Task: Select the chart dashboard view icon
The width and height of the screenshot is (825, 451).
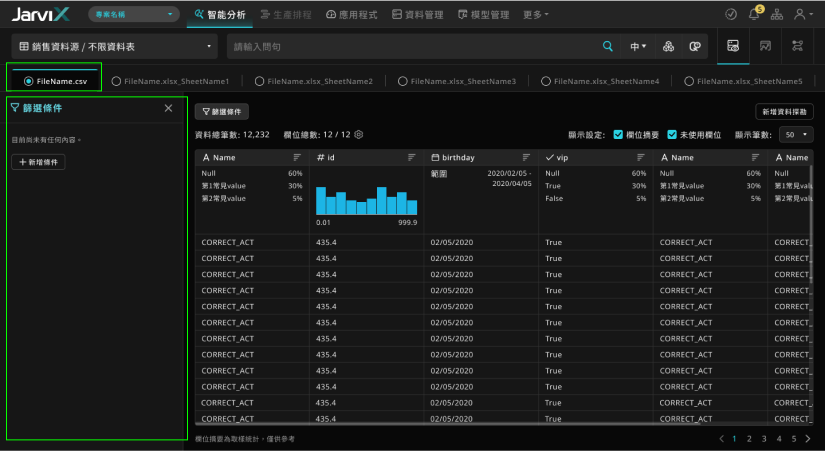Action: pos(765,46)
